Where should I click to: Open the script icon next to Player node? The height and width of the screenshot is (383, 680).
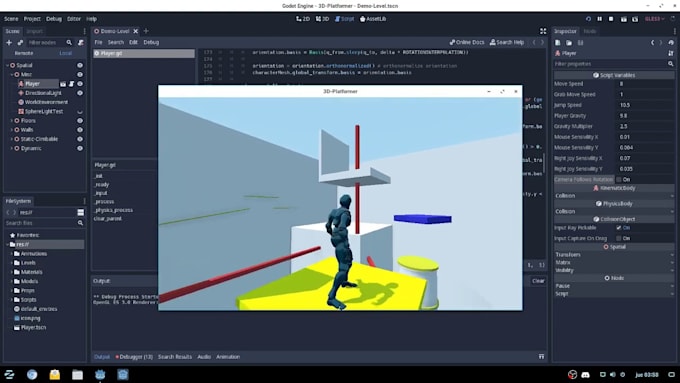71,84
